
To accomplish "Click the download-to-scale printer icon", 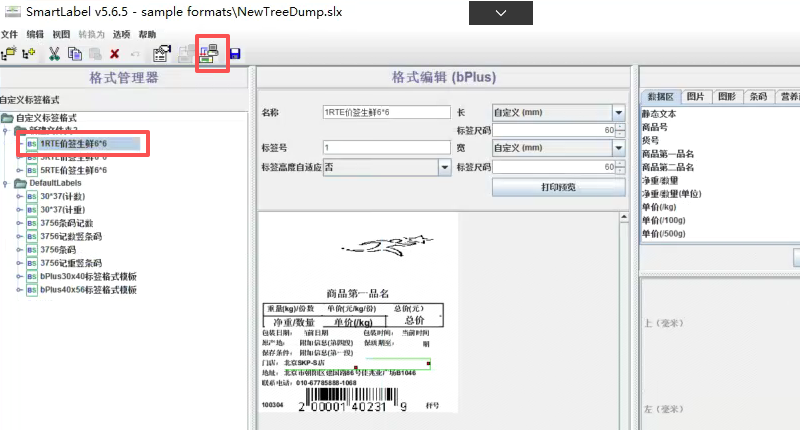I will pos(211,53).
